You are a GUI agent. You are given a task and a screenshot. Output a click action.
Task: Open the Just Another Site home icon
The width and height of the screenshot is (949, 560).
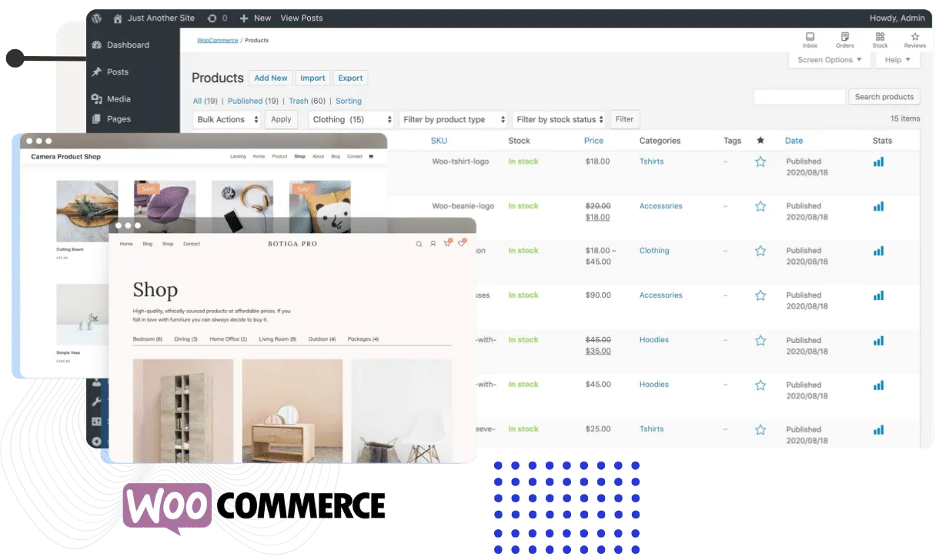click(x=118, y=18)
